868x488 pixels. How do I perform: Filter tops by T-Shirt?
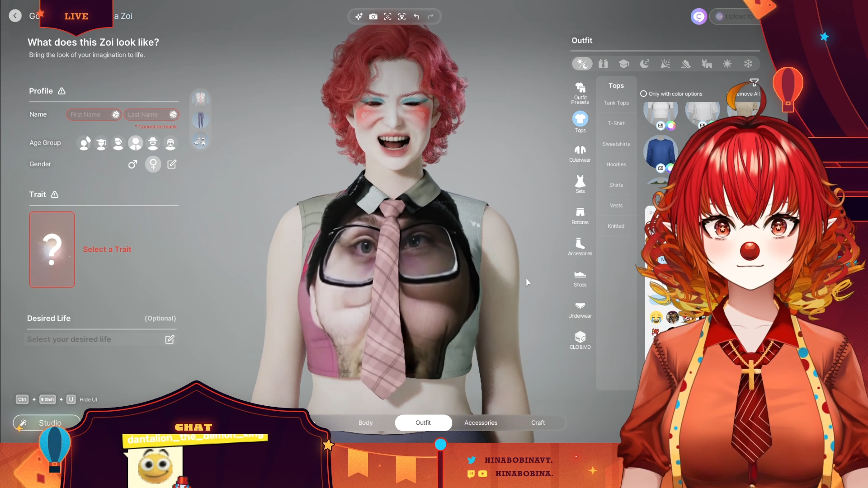(x=616, y=123)
